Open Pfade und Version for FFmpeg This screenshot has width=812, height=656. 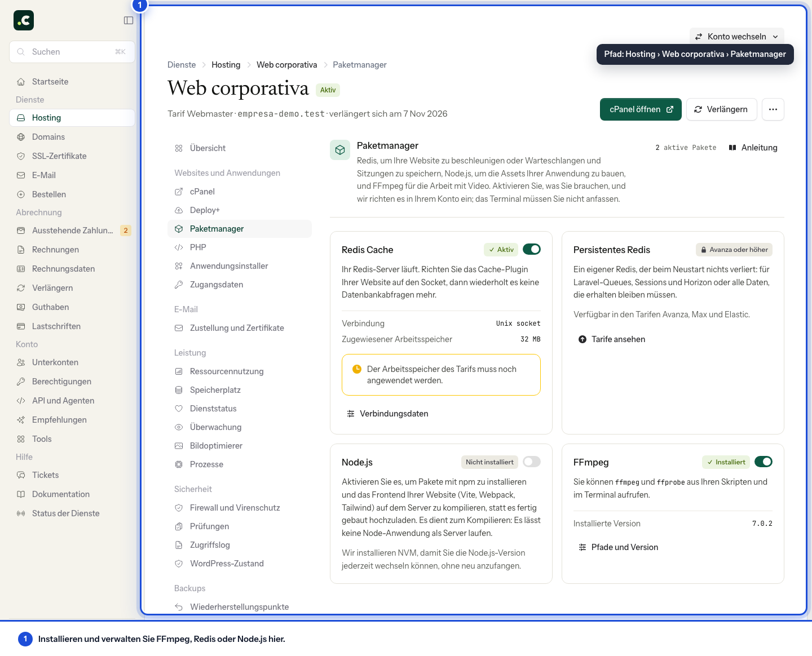(x=618, y=547)
